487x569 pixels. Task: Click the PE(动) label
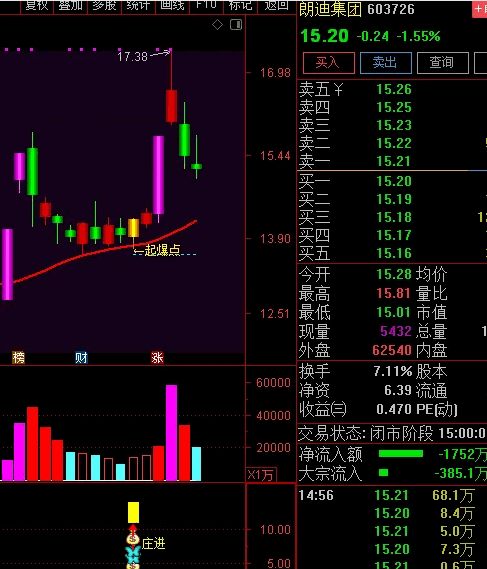437,409
